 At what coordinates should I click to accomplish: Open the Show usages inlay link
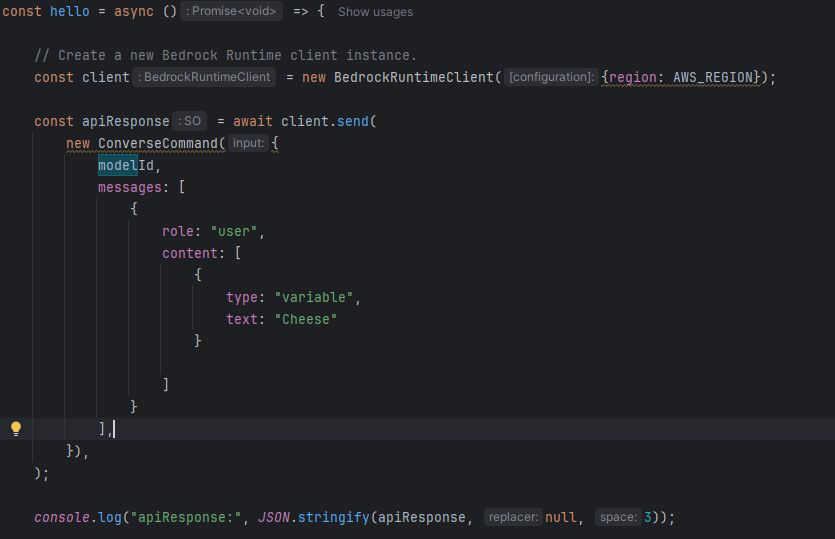pos(375,12)
